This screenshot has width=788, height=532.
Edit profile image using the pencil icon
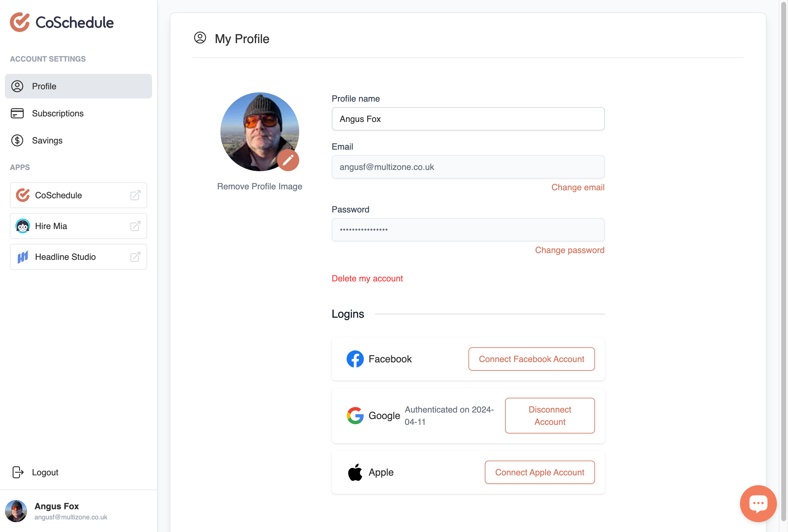coord(288,160)
